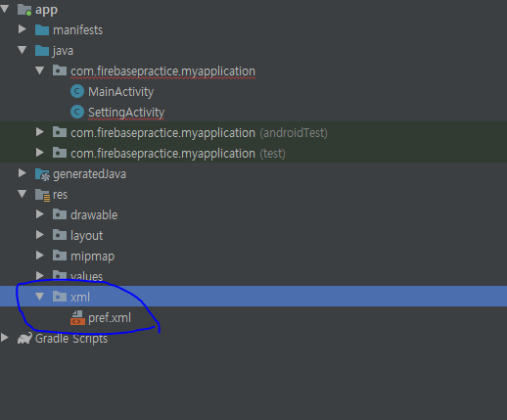The image size is (507, 420).
Task: Select the main com.firebasepractice.myapplication package name
Action: pyautogui.click(x=162, y=71)
